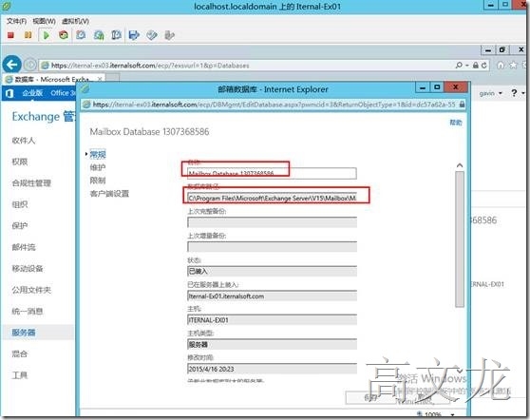Image resolution: width=530 pixels, height=420 pixels.
Task: Click the lock security icon in main IE address bar
Action: pyautogui.click(x=476, y=65)
